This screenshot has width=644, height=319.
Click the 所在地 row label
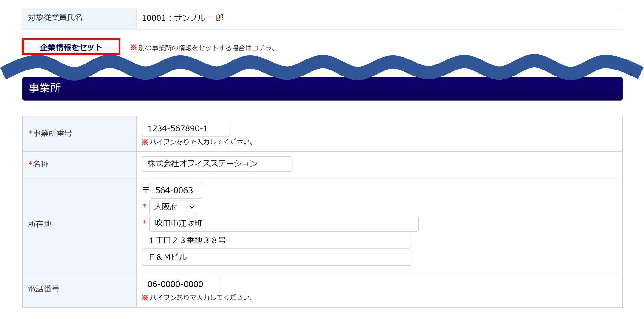click(x=40, y=224)
